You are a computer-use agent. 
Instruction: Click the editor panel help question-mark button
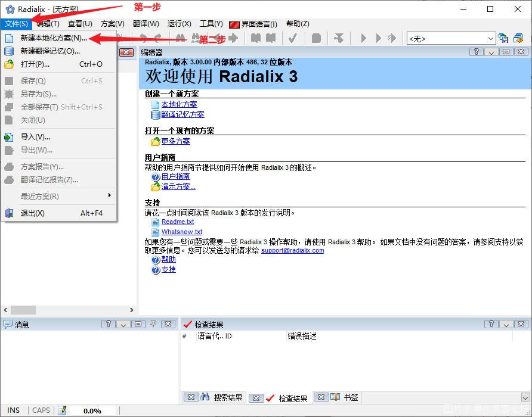476,52
